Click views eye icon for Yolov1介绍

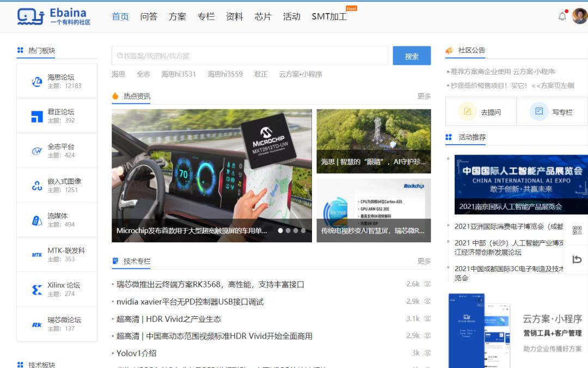point(427,353)
